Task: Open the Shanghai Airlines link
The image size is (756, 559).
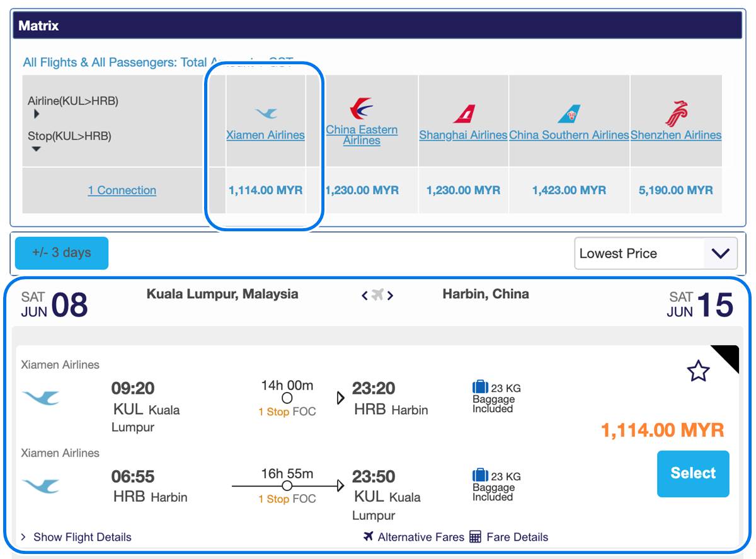Action: (x=464, y=135)
